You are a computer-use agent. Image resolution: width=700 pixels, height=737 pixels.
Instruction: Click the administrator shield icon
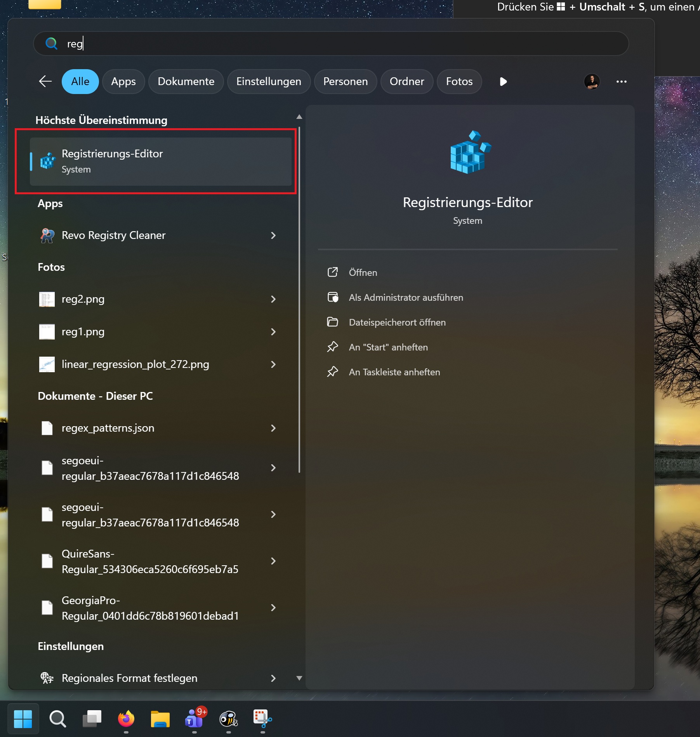point(333,297)
